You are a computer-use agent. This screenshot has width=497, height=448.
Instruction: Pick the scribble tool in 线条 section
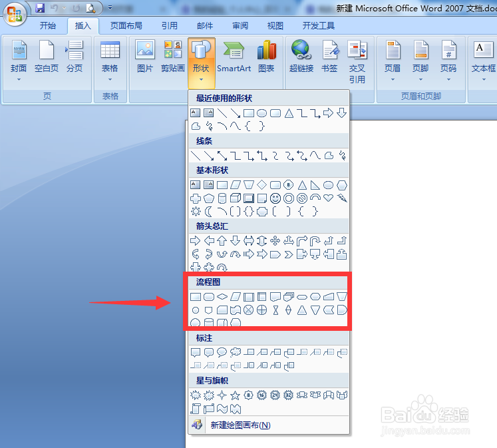(342, 156)
